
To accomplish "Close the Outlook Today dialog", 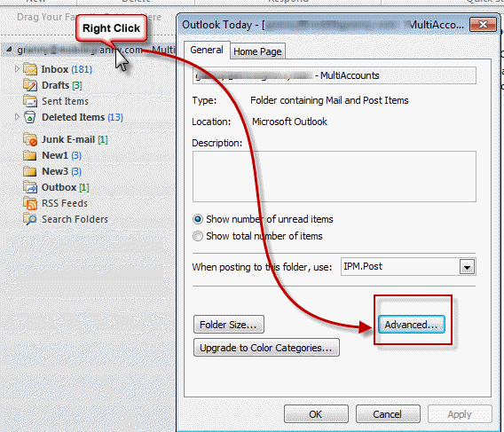I will 483,25.
